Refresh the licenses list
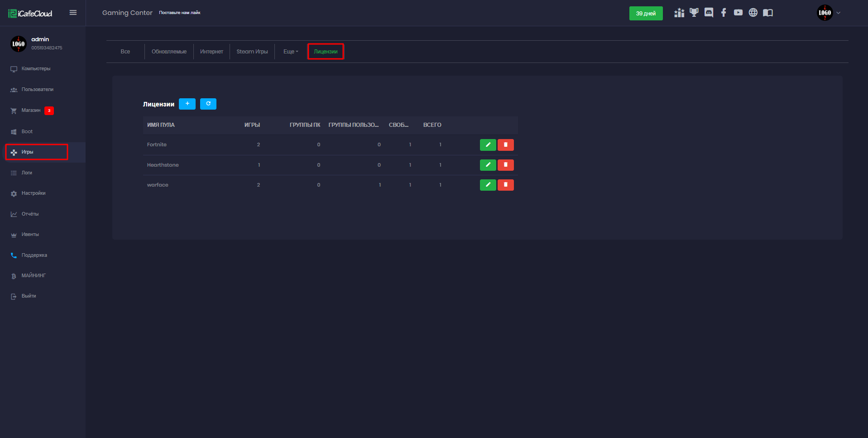The image size is (868, 438). pos(208,104)
